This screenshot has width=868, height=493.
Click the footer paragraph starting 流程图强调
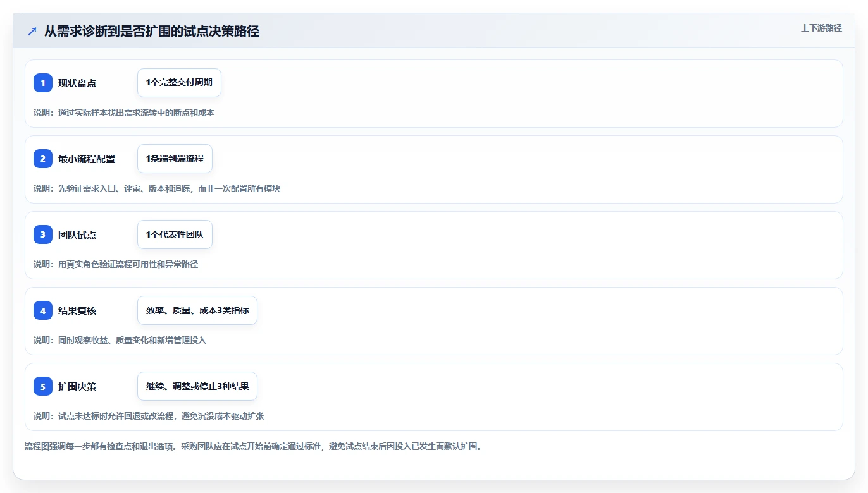click(253, 446)
